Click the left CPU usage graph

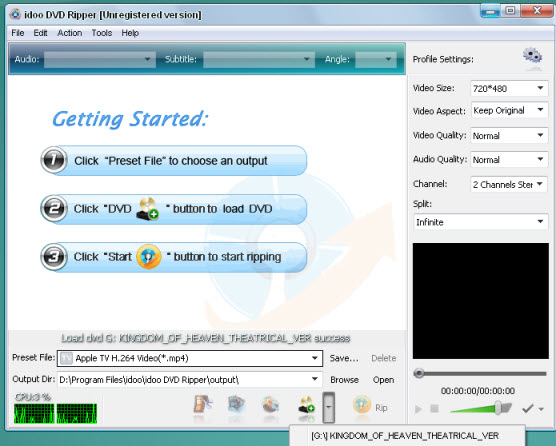tap(34, 413)
